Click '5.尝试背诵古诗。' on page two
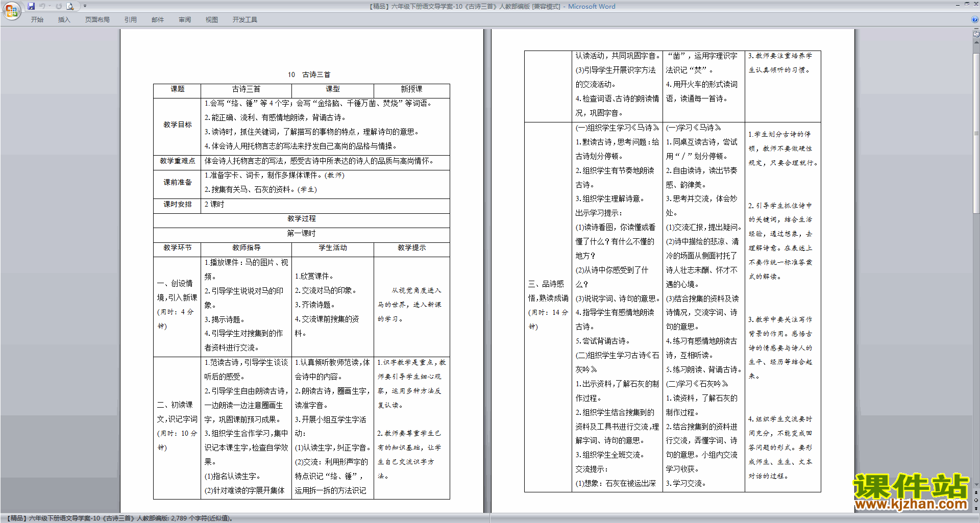The height and width of the screenshot is (523, 980). pyautogui.click(x=603, y=341)
